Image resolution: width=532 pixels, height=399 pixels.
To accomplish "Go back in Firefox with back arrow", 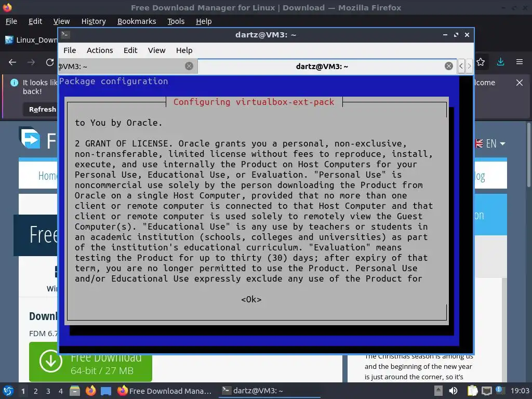I will pyautogui.click(x=12, y=62).
